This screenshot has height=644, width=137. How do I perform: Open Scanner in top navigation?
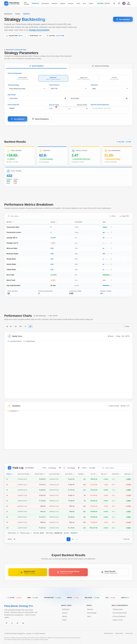point(71,3)
